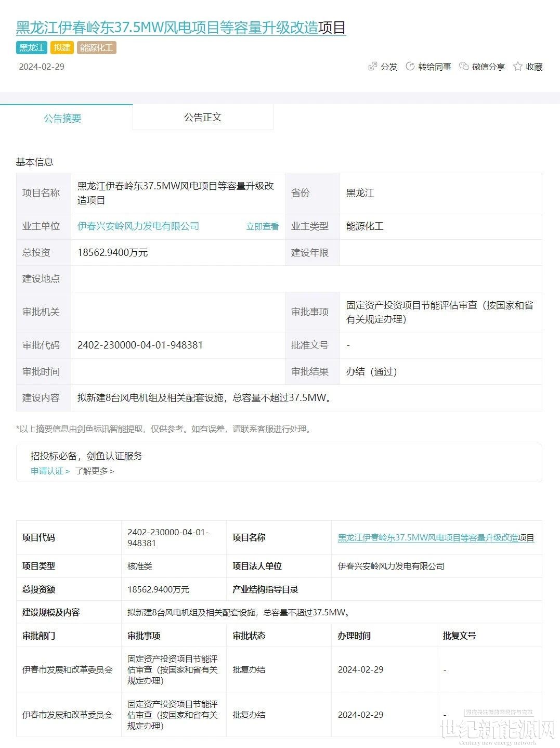Select the 黑龙江 tag
Image resolution: width=560 pixels, height=748 pixels.
32,47
